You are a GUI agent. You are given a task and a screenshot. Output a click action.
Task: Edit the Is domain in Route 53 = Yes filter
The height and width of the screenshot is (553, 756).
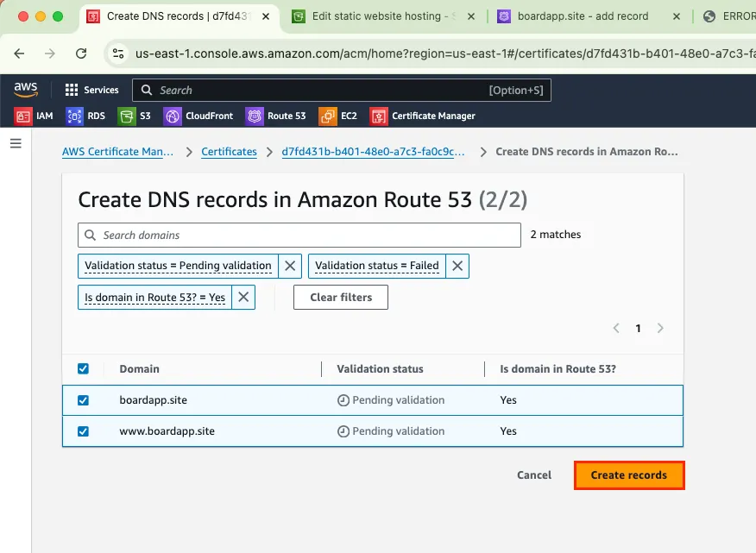click(154, 297)
